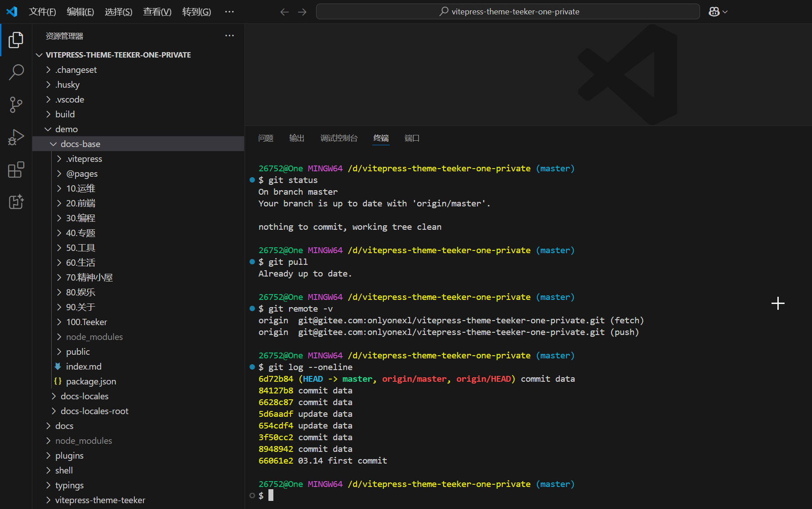Switch to the 输出 panel tab
This screenshot has height=509, width=812.
297,138
